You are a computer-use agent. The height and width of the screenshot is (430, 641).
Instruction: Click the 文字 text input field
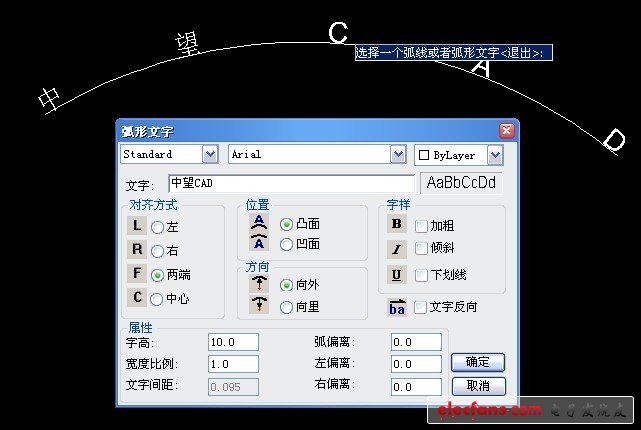click(x=290, y=184)
